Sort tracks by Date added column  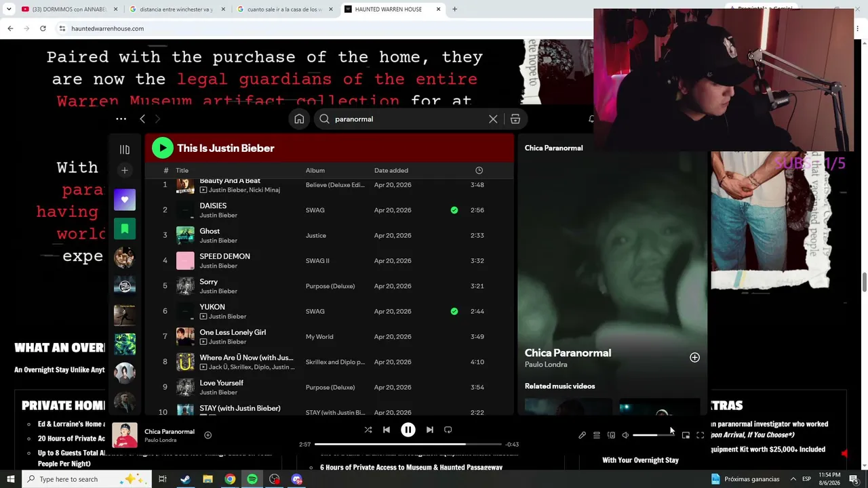tap(391, 171)
